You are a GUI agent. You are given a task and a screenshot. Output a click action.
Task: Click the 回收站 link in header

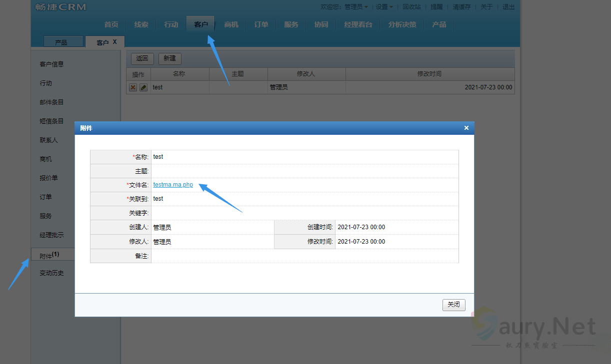coord(411,7)
